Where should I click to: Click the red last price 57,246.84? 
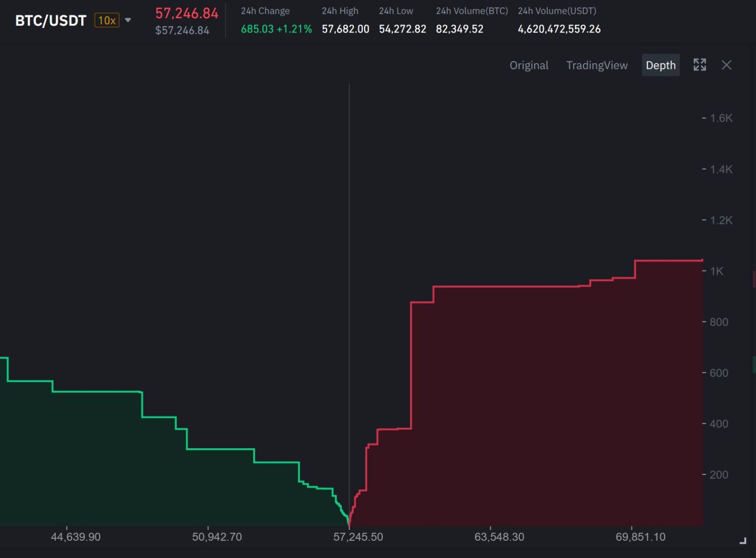pos(187,13)
